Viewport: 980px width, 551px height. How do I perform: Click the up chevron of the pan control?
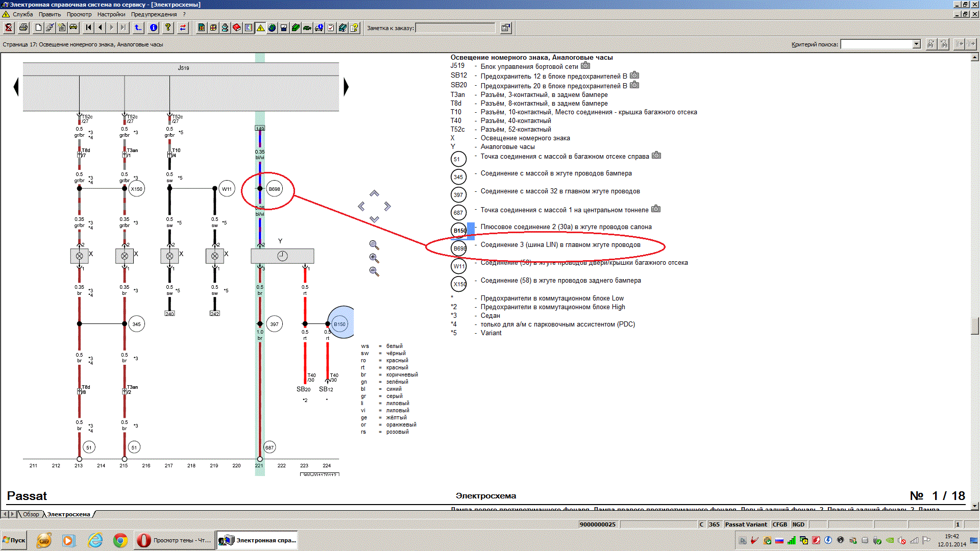point(374,193)
